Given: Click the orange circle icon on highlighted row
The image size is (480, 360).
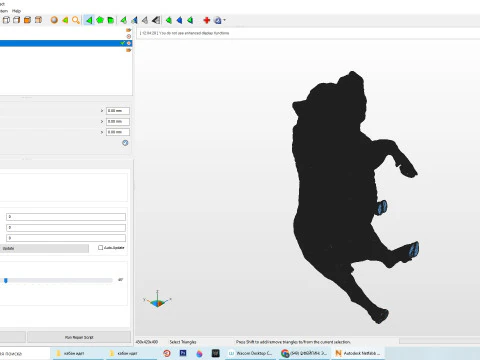Looking at the screenshot, I should click(x=129, y=43).
